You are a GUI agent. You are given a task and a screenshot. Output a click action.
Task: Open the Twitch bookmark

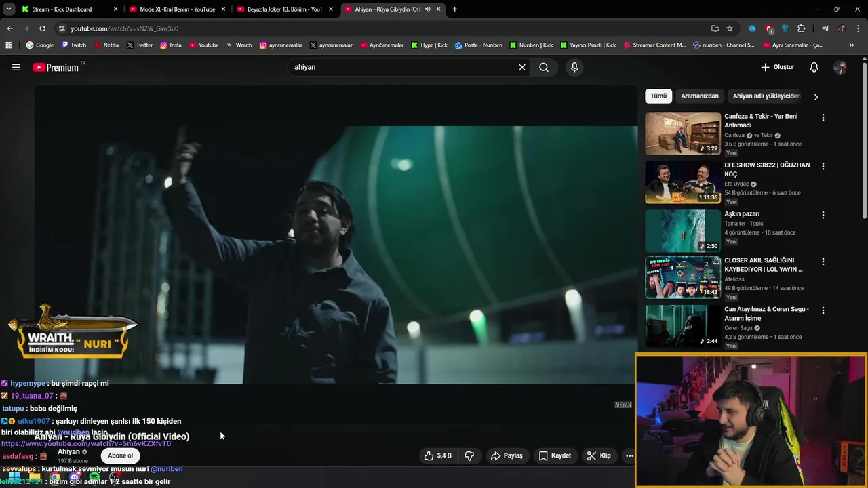[x=74, y=45]
